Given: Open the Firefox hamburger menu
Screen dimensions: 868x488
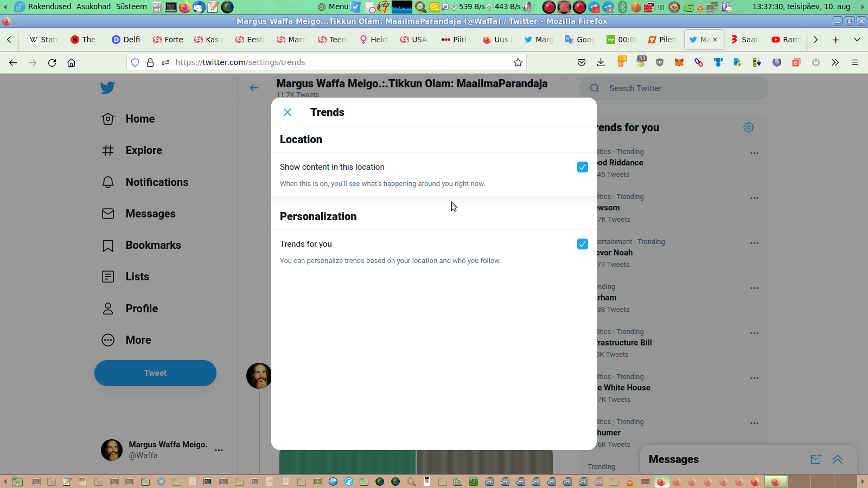Looking at the screenshot, I should (x=855, y=62).
